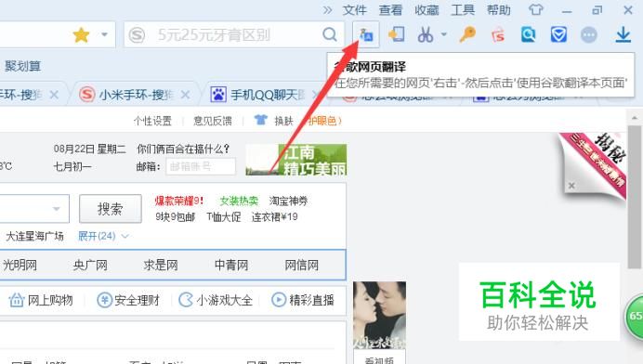
Task: Click the 换肤 link
Action: coord(283,121)
